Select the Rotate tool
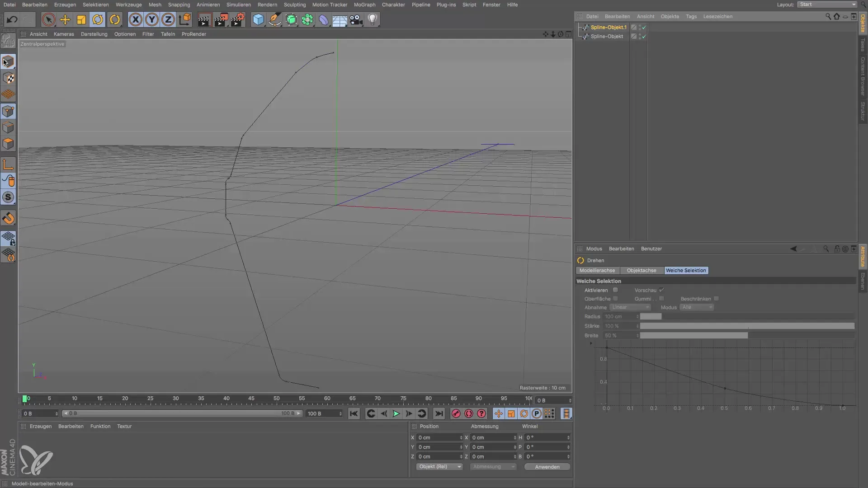The width and height of the screenshot is (868, 488). [98, 19]
